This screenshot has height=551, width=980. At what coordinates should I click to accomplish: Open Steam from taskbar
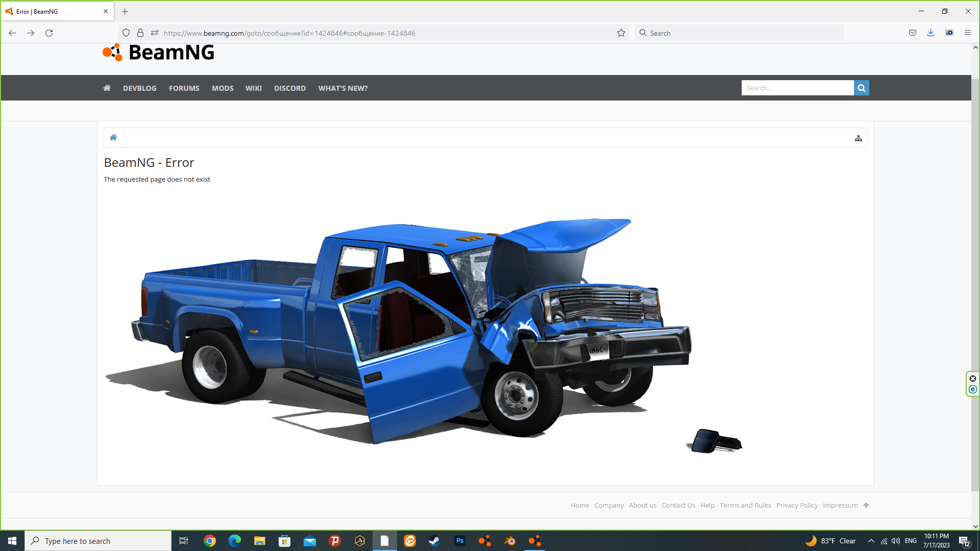tap(435, 541)
